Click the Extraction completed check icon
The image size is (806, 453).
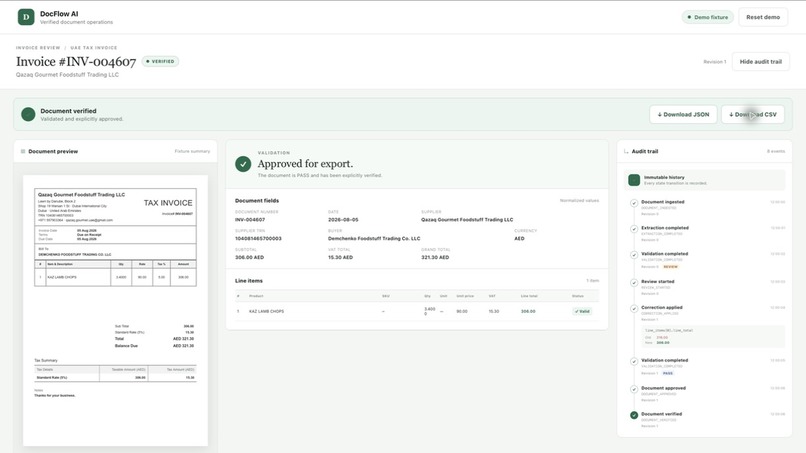[x=634, y=229]
